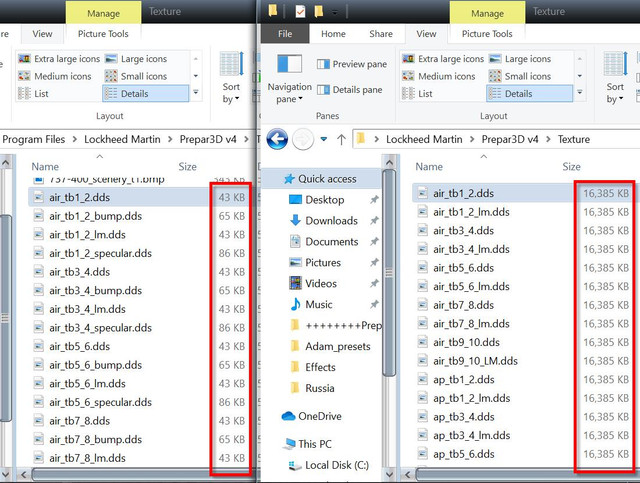This screenshot has width=640, height=483.
Task: Expand layout gallery in right window
Action: tap(580, 93)
